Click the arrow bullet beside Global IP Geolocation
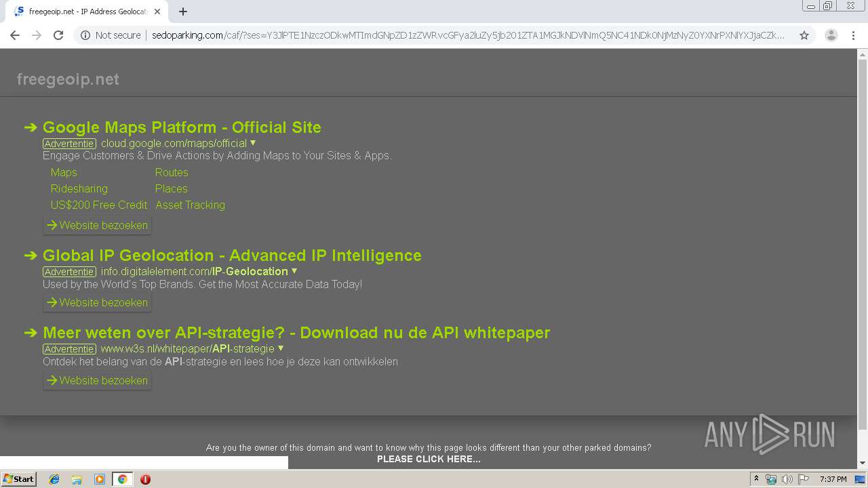Viewport: 868px width, 488px height. coord(31,256)
